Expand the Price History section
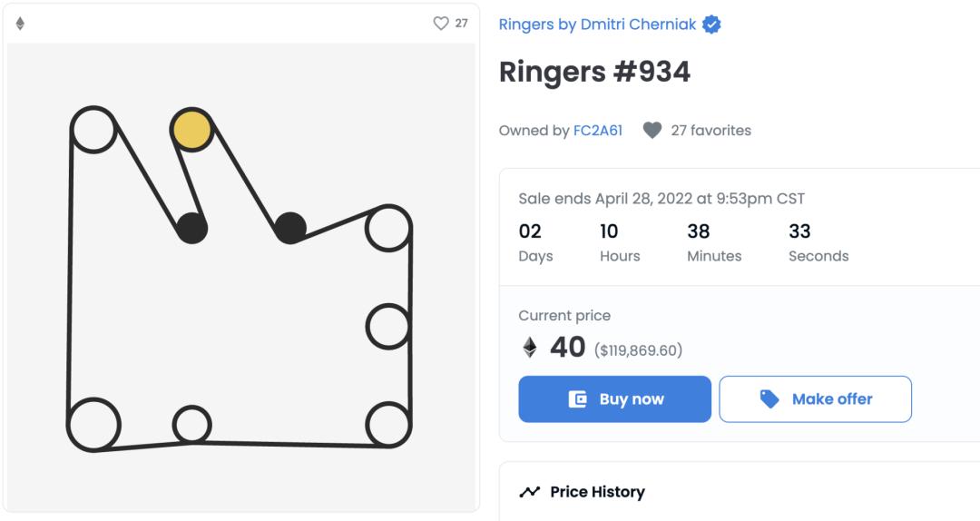The height and width of the screenshot is (521, 980). 597,492
